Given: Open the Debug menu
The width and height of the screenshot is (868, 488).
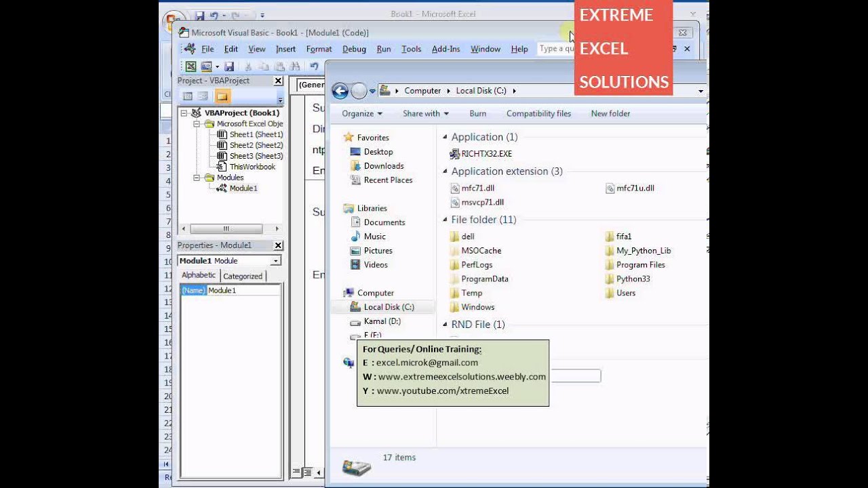Looking at the screenshot, I should point(354,49).
